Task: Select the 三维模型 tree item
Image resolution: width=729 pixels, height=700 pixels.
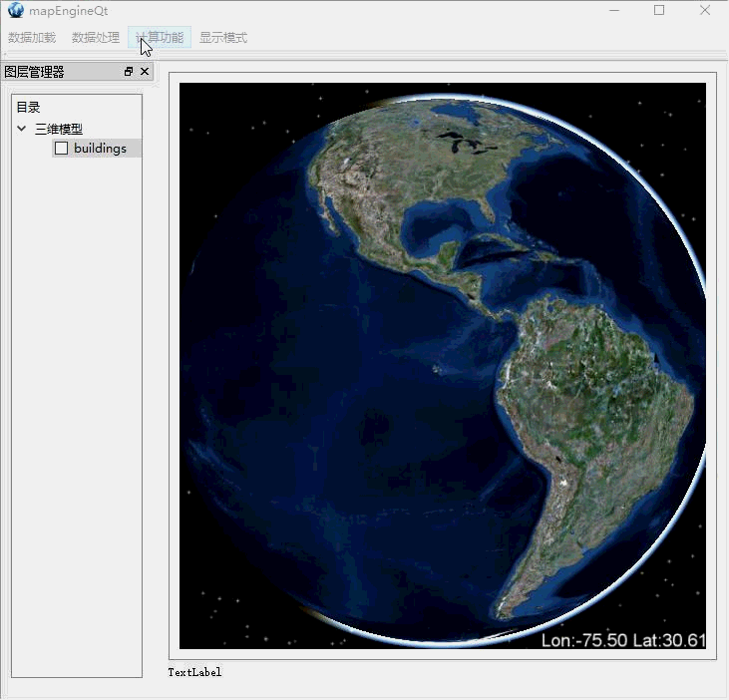Action: point(59,129)
